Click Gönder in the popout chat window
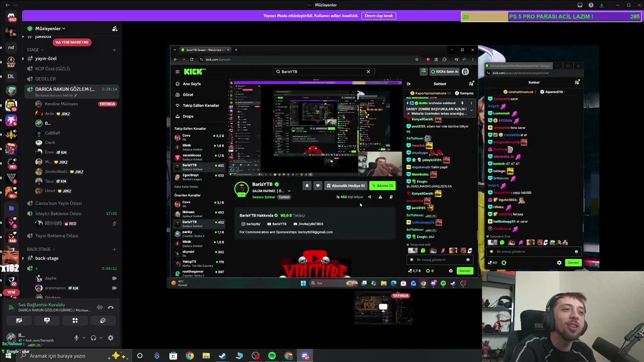Screen dimensions: 644x362 tap(573, 262)
